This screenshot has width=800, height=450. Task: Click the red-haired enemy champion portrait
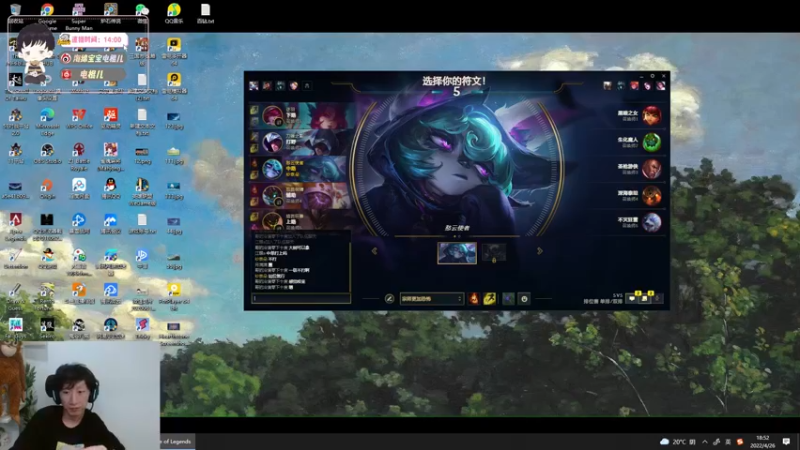point(652,116)
